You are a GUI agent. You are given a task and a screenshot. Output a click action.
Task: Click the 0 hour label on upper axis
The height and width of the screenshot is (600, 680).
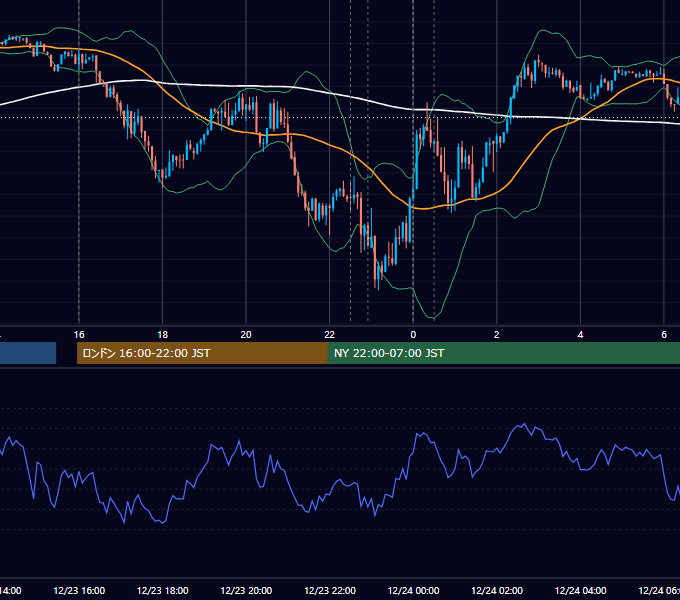[x=413, y=334]
